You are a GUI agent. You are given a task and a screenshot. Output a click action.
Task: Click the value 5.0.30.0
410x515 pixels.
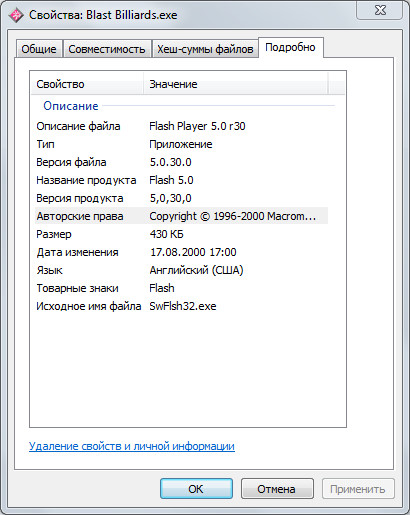click(170, 162)
